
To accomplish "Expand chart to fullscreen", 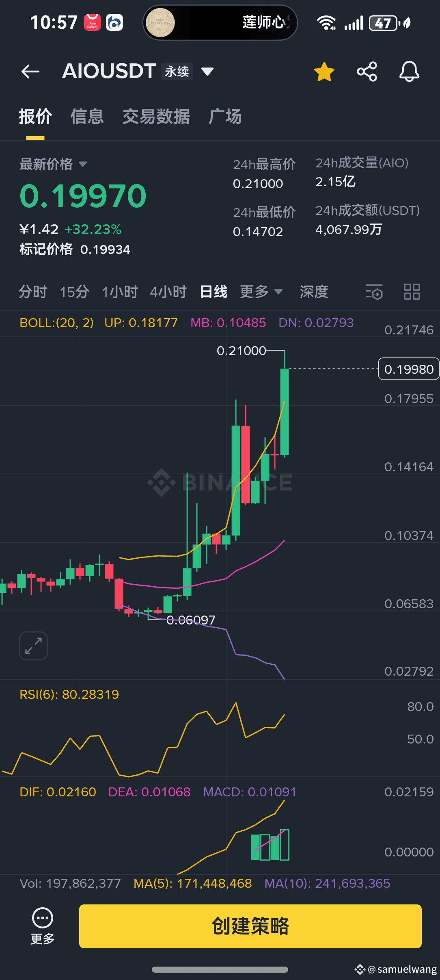I will pyautogui.click(x=33, y=646).
